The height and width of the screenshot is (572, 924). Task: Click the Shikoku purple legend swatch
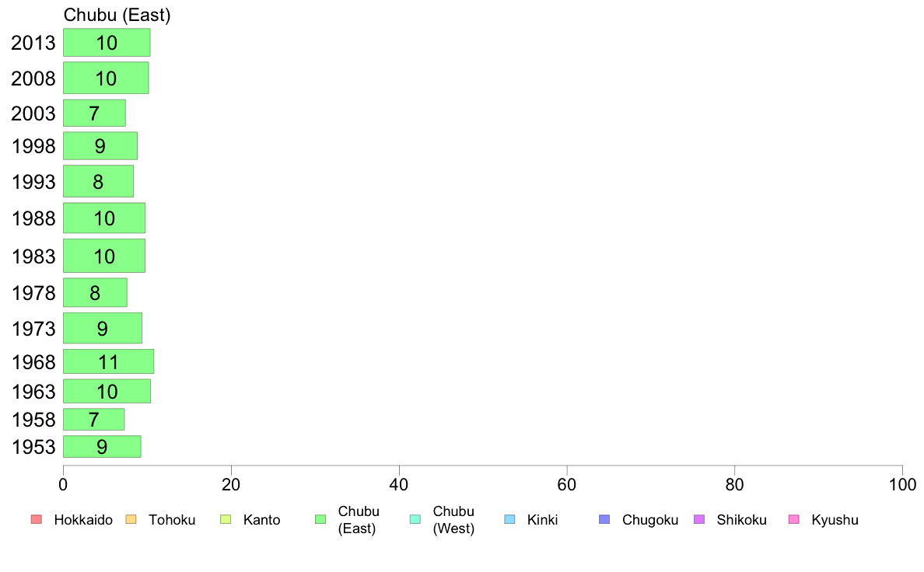click(699, 520)
